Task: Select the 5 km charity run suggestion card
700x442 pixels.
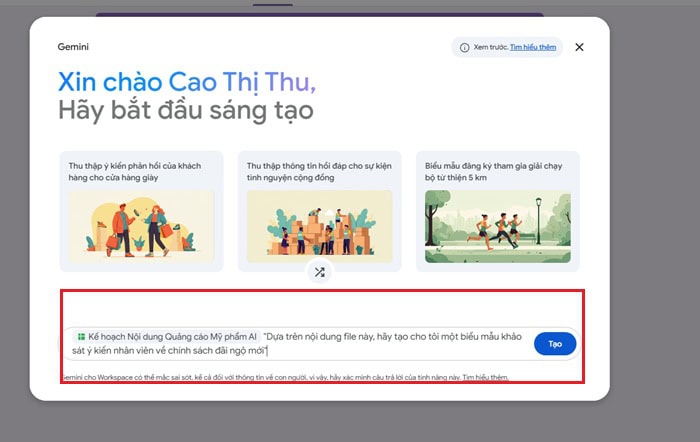Action: point(498,211)
